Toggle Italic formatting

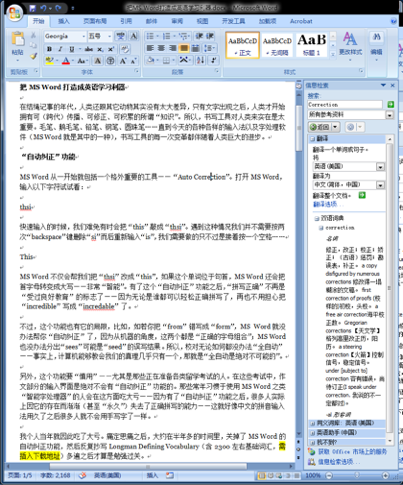[60, 49]
